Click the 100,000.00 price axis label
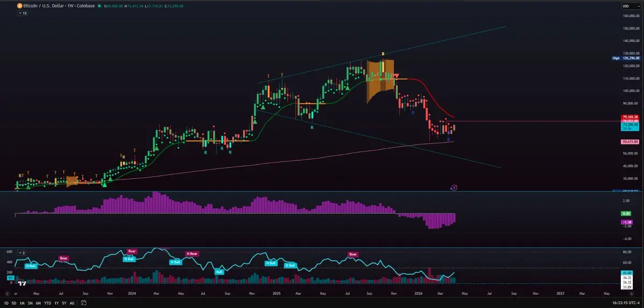This screenshot has height=308, width=644. click(x=631, y=91)
